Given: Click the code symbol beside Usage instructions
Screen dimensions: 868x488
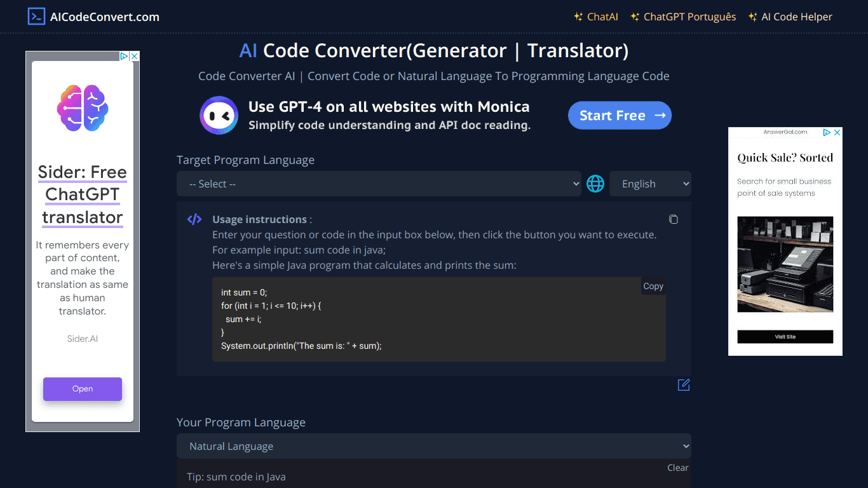Looking at the screenshot, I should point(194,219).
